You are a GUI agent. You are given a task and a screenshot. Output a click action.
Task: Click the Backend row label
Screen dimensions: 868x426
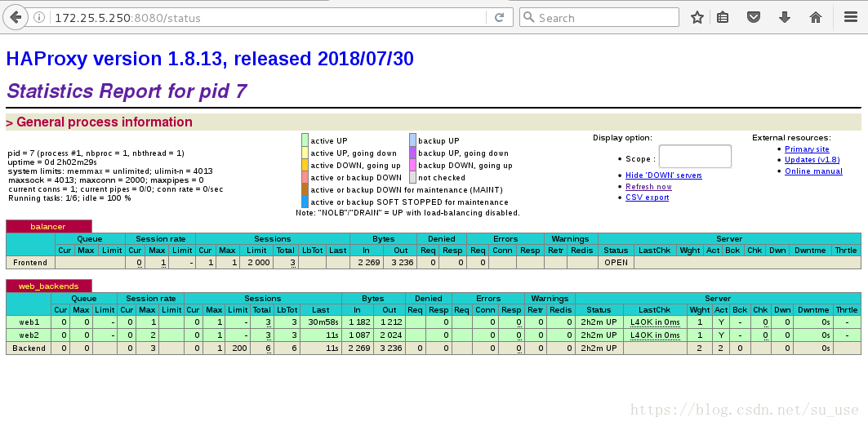pos(29,348)
